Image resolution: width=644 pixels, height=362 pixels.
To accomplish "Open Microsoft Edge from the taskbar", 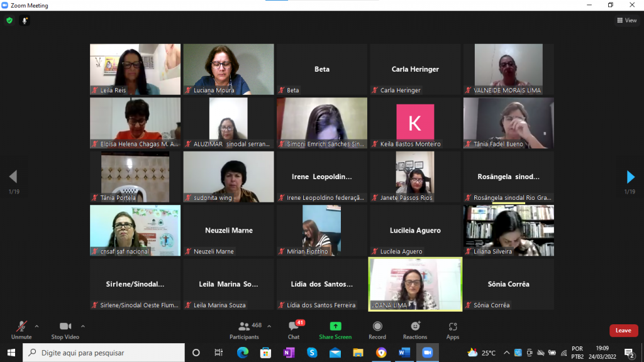I will pos(243,353).
